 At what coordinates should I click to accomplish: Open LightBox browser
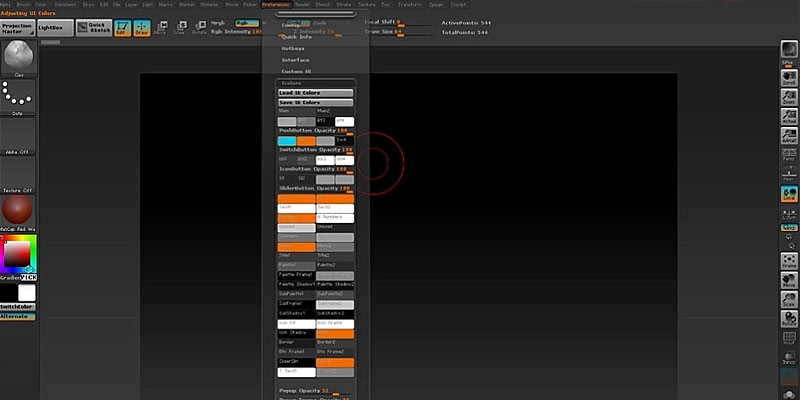(x=56, y=28)
